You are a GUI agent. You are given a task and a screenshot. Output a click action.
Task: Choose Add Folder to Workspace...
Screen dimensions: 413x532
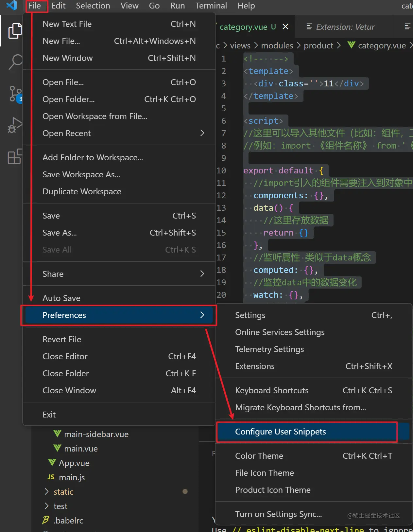119,157
